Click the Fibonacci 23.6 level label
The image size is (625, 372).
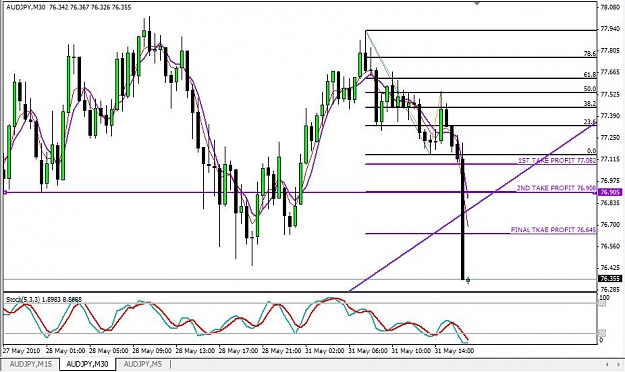pos(590,122)
